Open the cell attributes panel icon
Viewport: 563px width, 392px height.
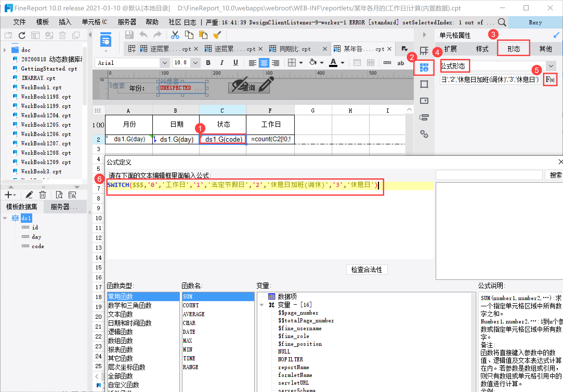pyautogui.click(x=424, y=68)
